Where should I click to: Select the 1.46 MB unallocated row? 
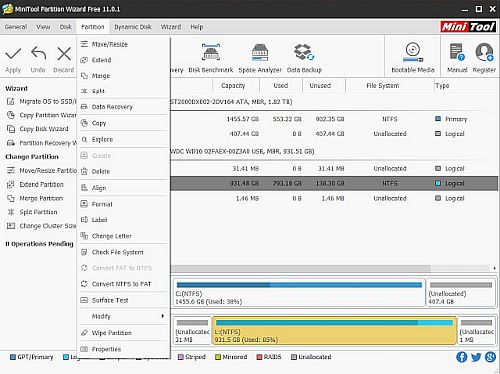334,198
